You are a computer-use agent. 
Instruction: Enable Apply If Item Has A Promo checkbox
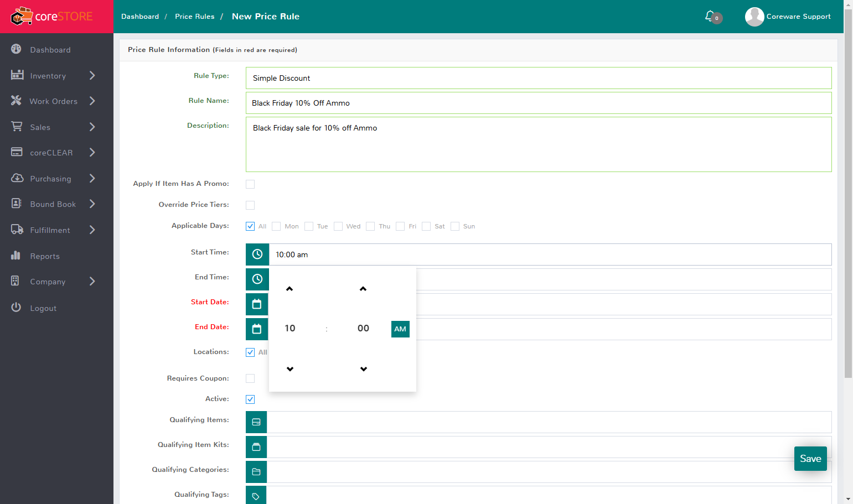point(250,184)
